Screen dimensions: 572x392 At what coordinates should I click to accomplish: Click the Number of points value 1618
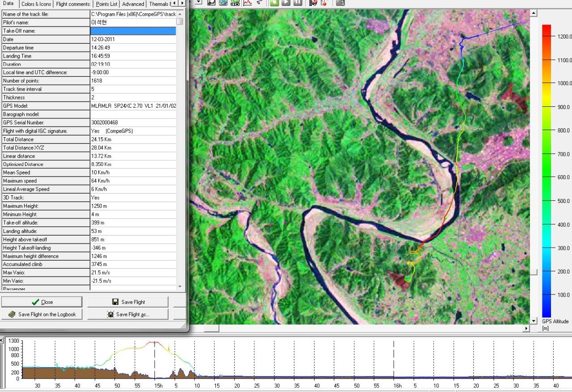coord(97,81)
